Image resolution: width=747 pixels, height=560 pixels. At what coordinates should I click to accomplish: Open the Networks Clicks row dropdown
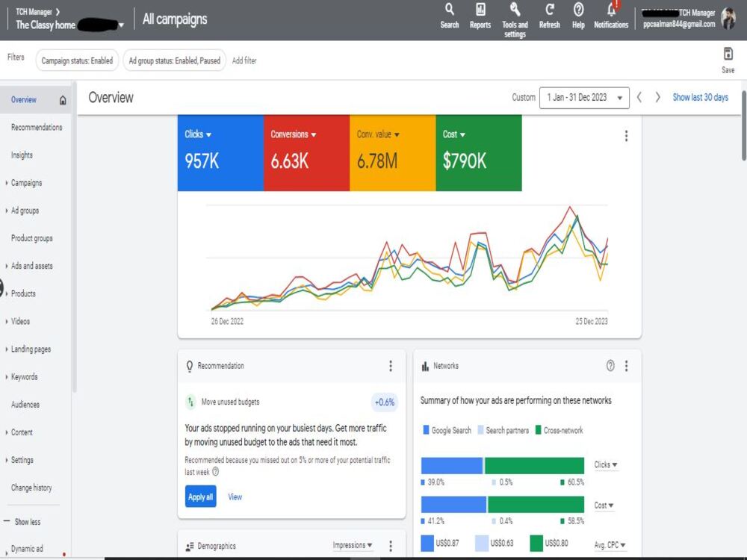coord(606,464)
